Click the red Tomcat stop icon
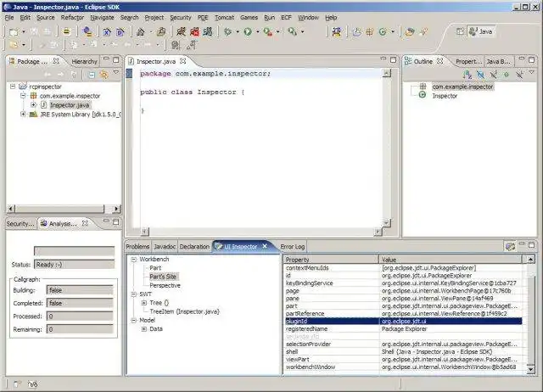 coord(194,32)
